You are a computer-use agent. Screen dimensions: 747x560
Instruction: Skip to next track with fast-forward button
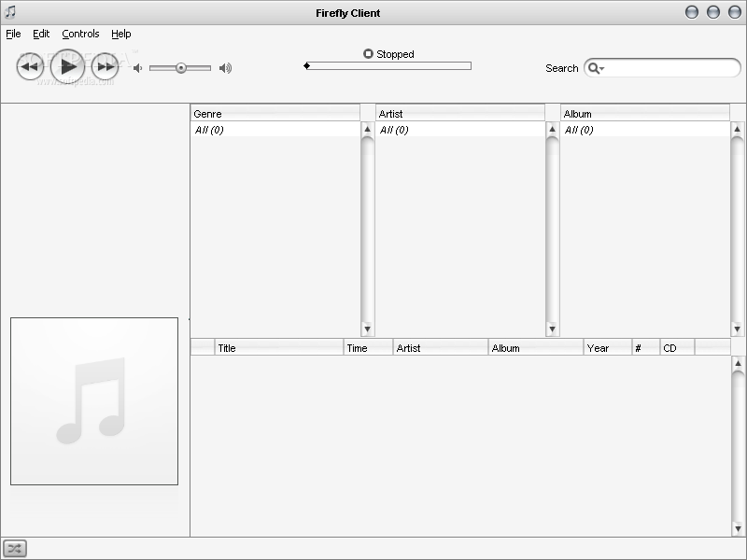click(x=106, y=66)
